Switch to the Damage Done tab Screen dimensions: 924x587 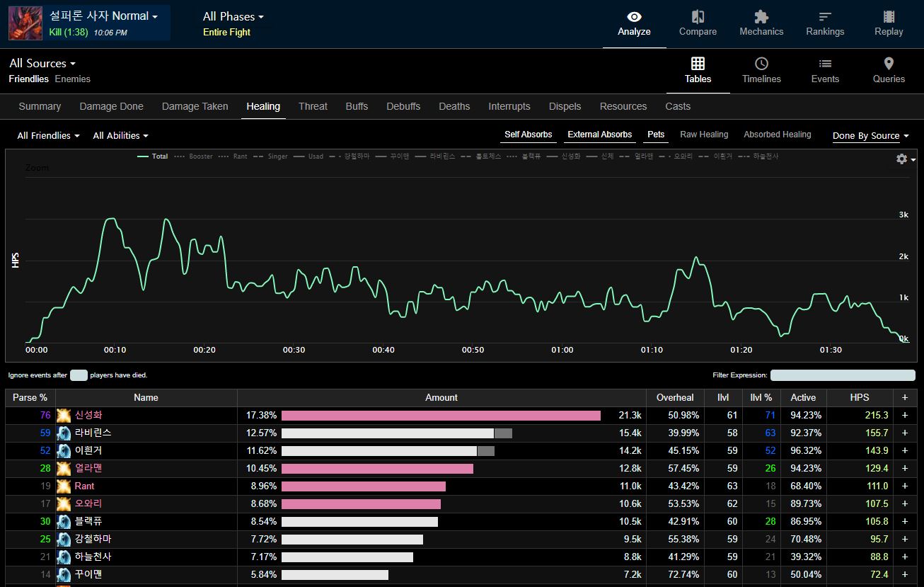point(111,106)
